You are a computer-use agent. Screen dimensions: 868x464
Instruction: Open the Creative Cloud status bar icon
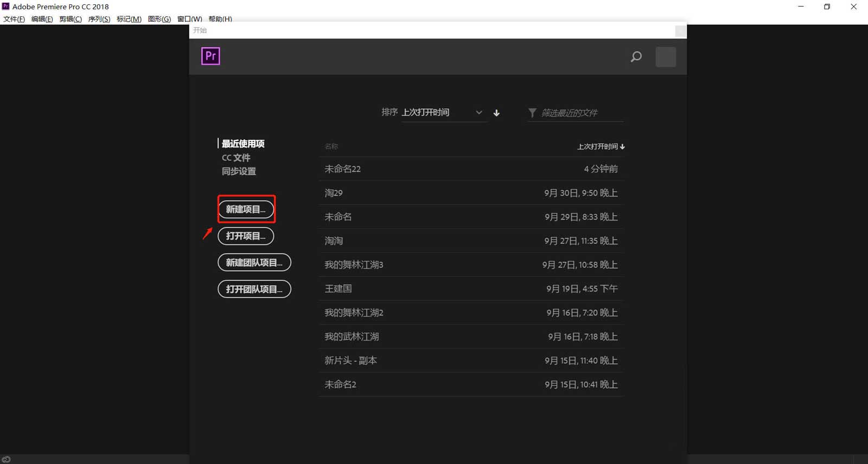point(6,459)
